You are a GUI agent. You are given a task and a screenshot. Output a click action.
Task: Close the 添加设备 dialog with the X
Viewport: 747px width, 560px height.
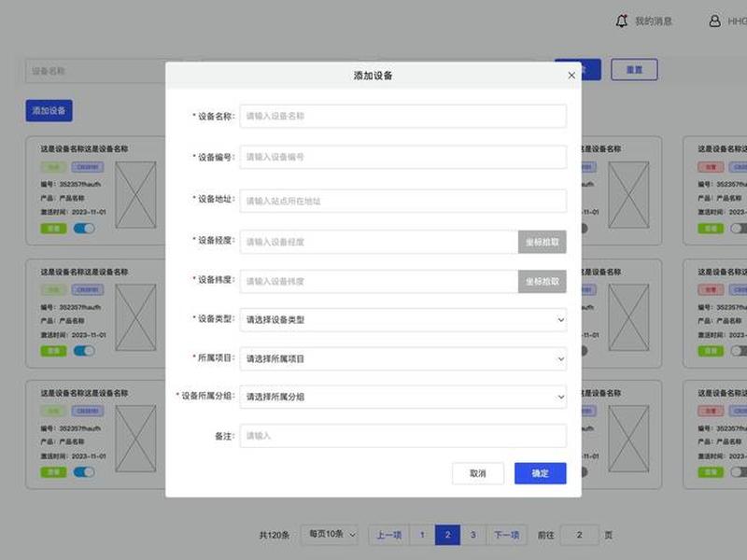coord(571,76)
